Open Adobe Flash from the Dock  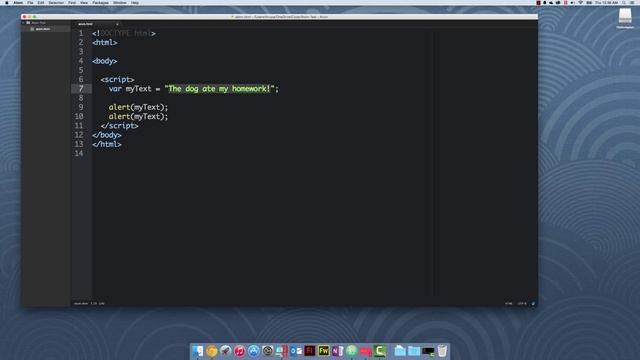(x=309, y=351)
